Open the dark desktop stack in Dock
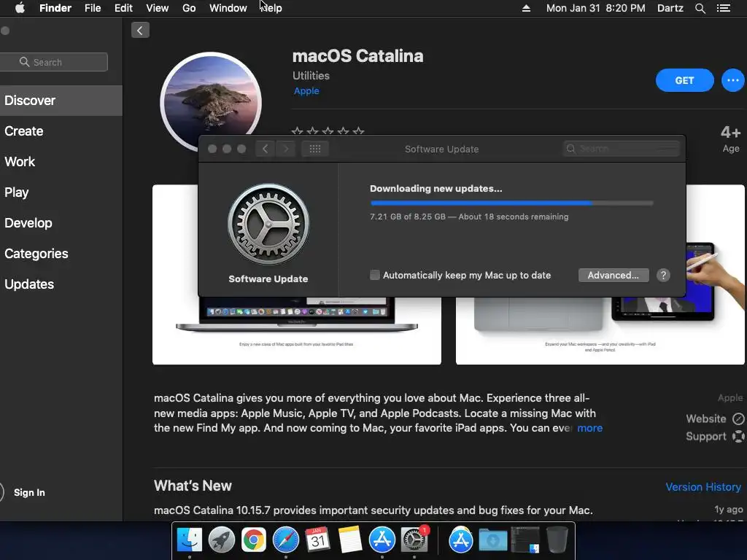Screen dimensions: 747x560 (x=525, y=540)
